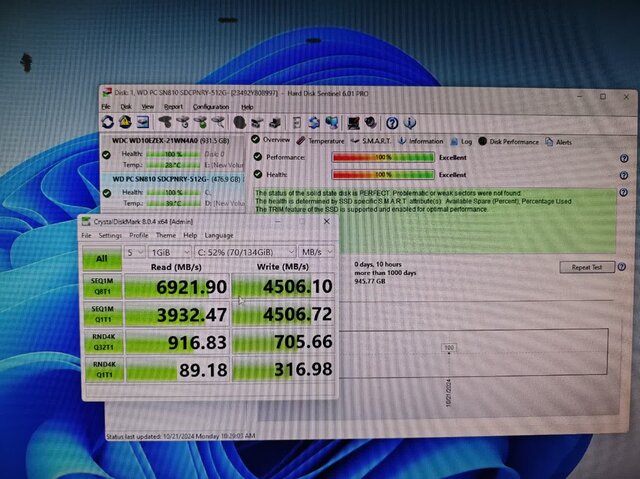Click the green All benchmark button
The width and height of the screenshot is (640, 479).
coord(103,258)
